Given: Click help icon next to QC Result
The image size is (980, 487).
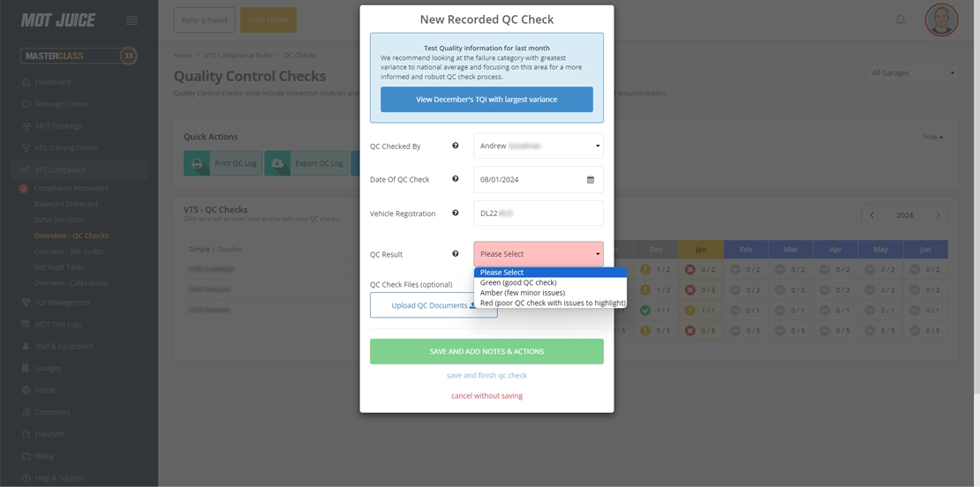Looking at the screenshot, I should 455,253.
